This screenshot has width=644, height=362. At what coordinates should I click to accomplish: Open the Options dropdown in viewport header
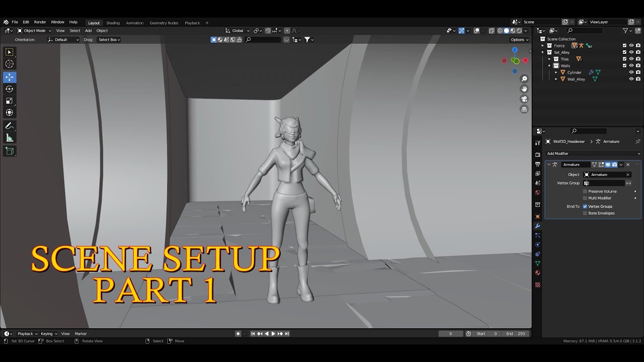[519, 40]
